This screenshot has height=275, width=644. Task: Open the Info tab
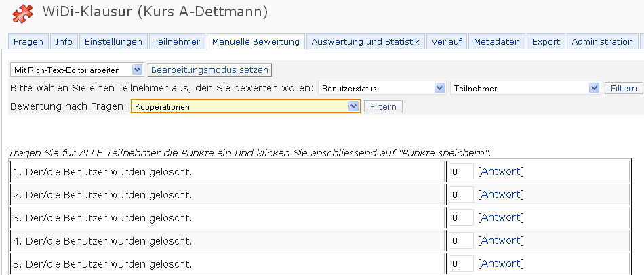coord(64,42)
